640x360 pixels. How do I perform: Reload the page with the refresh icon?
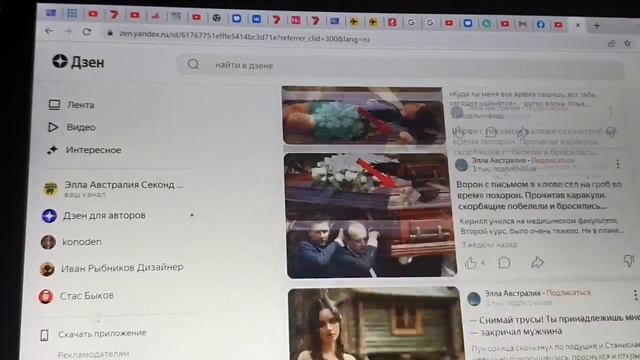pyautogui.click(x=87, y=31)
